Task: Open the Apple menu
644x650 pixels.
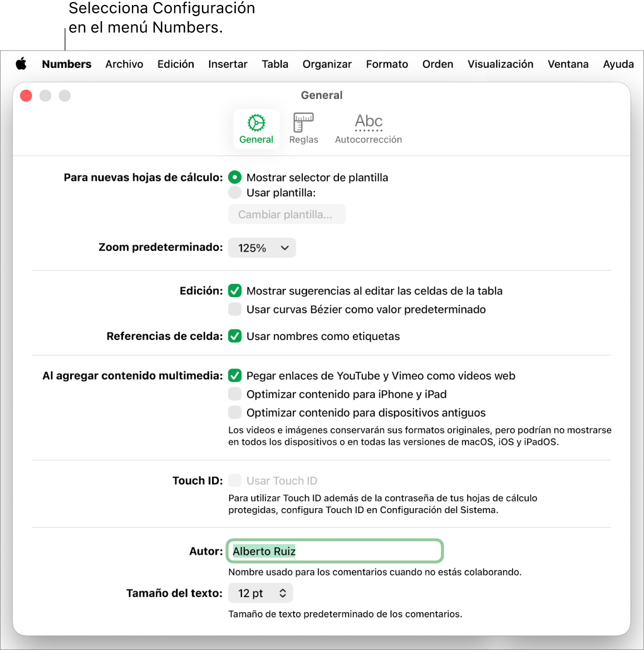Action: [x=21, y=64]
